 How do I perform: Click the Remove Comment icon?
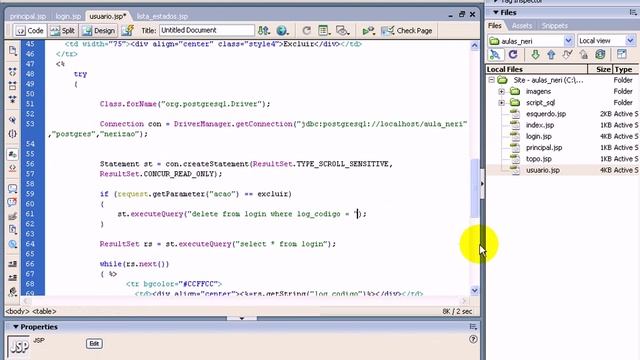[x=13, y=202]
